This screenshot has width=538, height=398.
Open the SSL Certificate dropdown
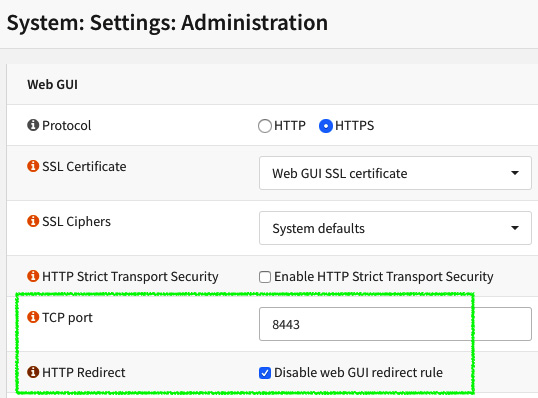click(395, 173)
